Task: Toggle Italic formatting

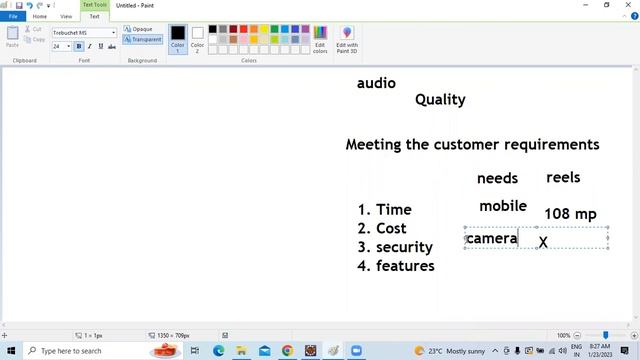Action: [x=90, y=46]
